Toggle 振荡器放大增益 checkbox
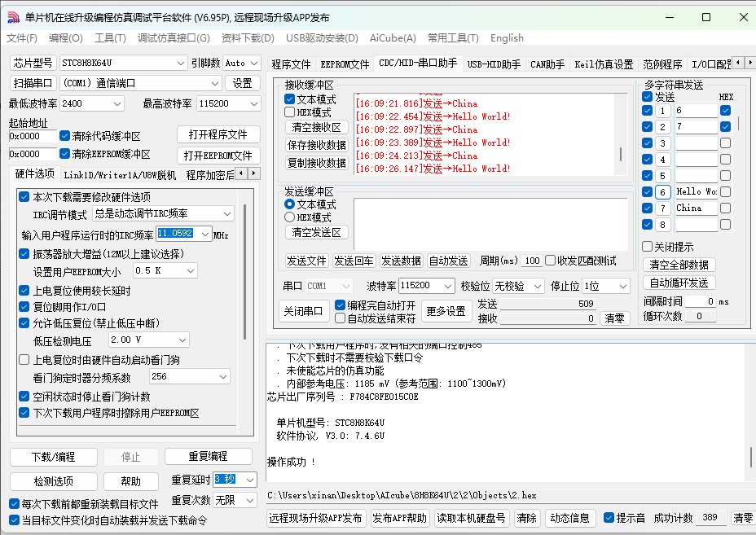Viewport: 756px width, 535px height. tap(24, 253)
